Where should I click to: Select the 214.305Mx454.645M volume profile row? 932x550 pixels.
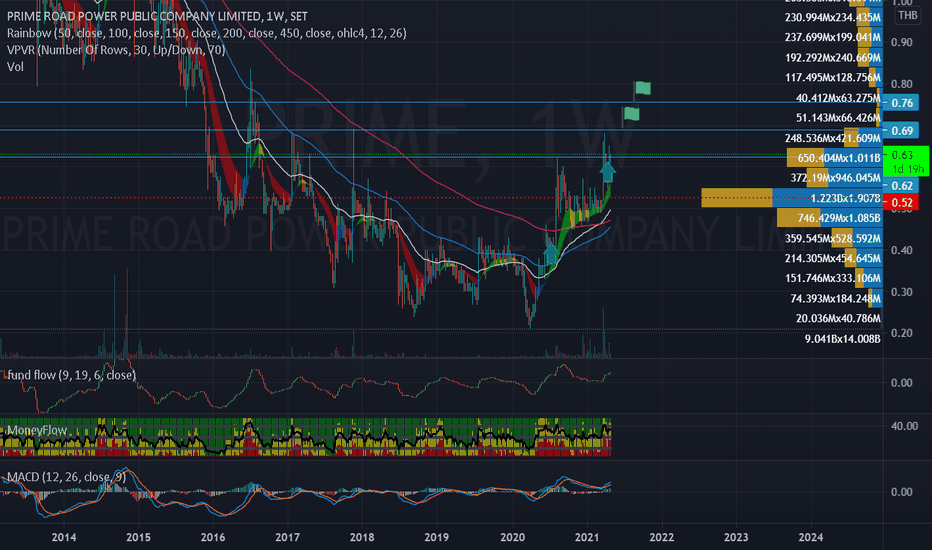pyautogui.click(x=833, y=259)
